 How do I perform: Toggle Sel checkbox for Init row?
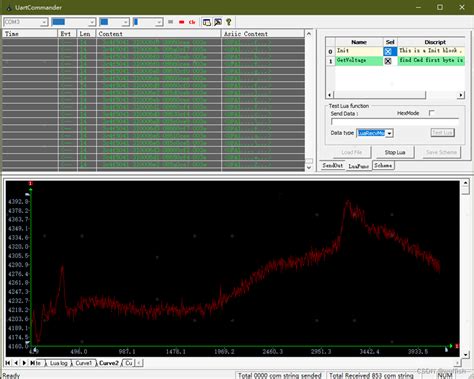(388, 51)
